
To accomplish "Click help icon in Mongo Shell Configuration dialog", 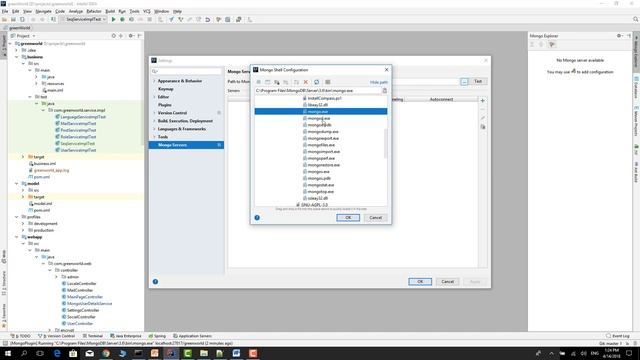I will [257, 218].
